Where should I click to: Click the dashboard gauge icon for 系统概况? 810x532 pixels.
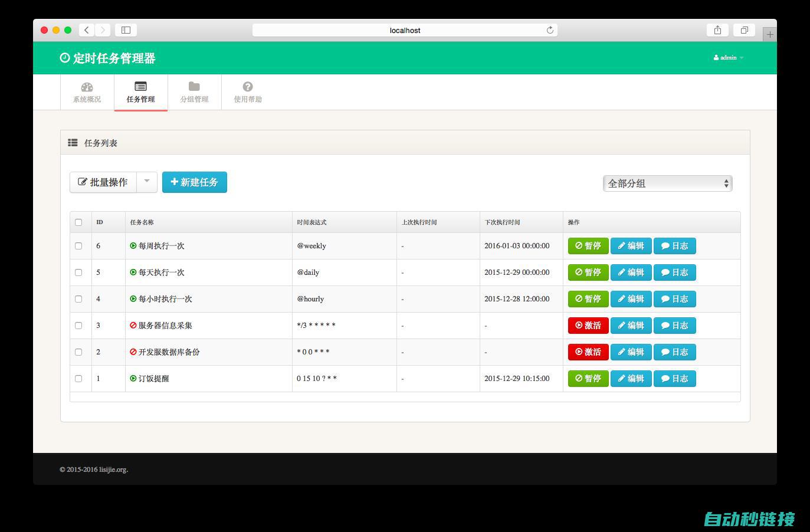coord(87,87)
